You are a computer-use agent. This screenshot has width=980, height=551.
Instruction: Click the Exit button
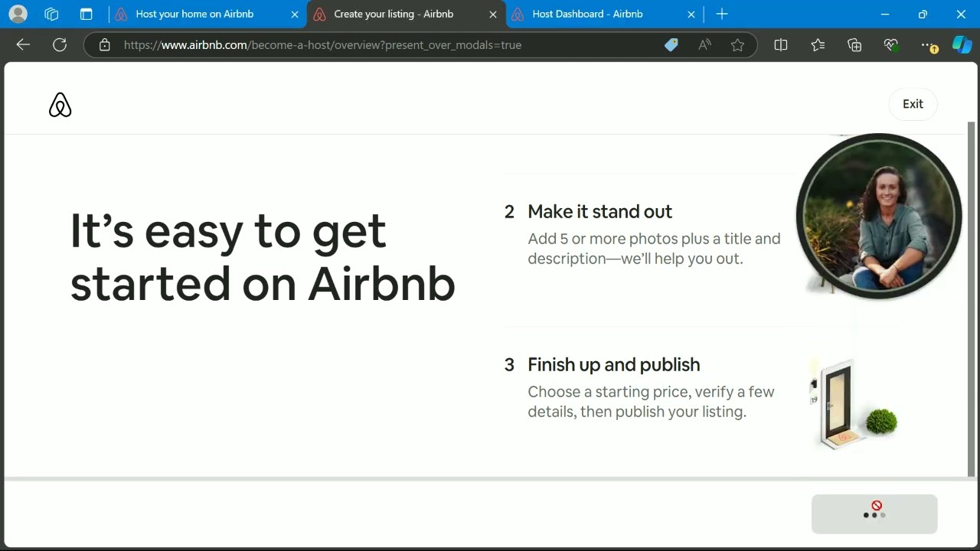(913, 104)
